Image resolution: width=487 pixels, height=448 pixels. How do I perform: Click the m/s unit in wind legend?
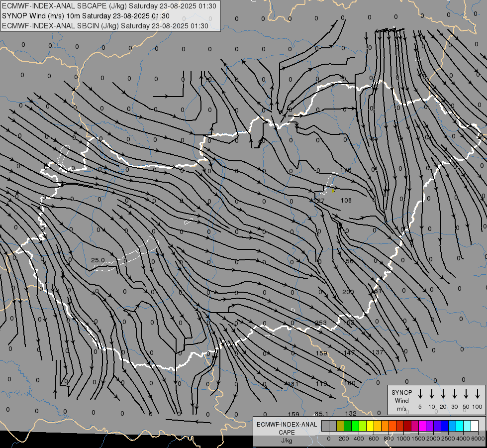[401, 409]
